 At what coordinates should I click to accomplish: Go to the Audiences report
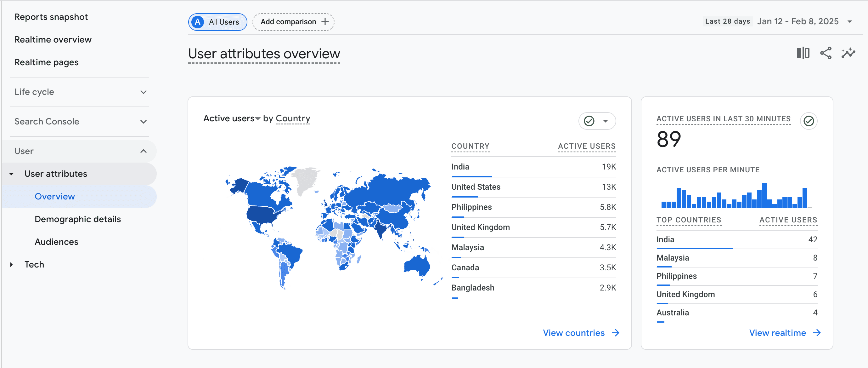click(56, 242)
